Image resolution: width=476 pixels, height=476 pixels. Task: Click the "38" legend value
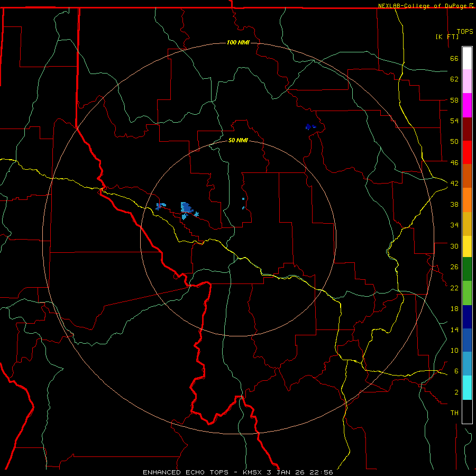point(454,204)
